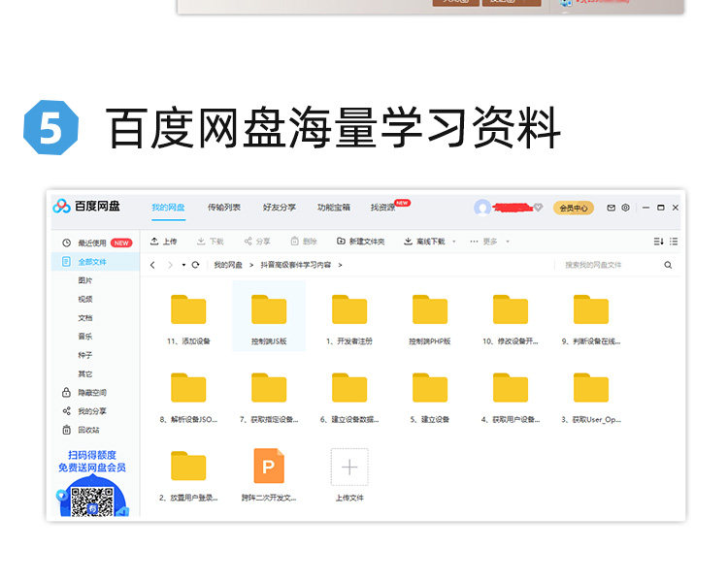The height and width of the screenshot is (582, 728).
Task: Switch to 好友分享 tab
Action: [279, 208]
